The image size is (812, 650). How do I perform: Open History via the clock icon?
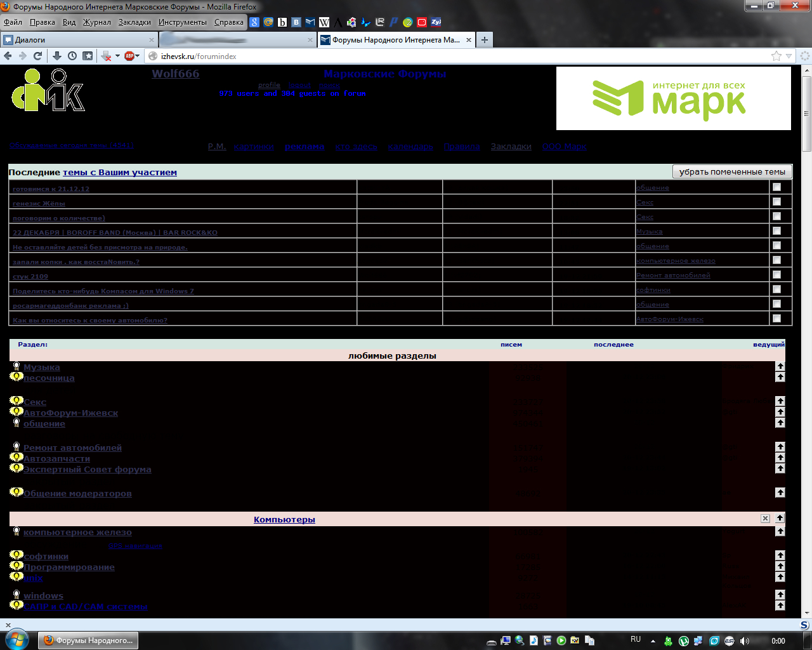click(x=72, y=56)
